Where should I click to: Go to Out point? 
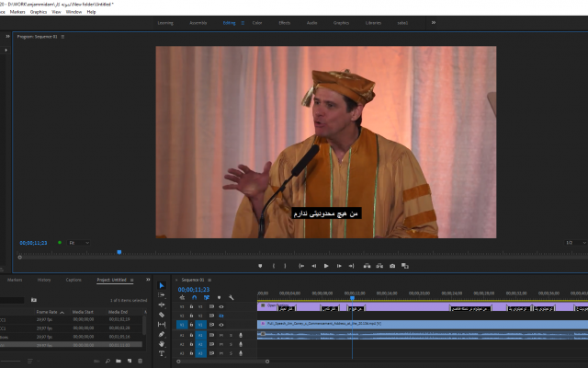[x=351, y=266]
